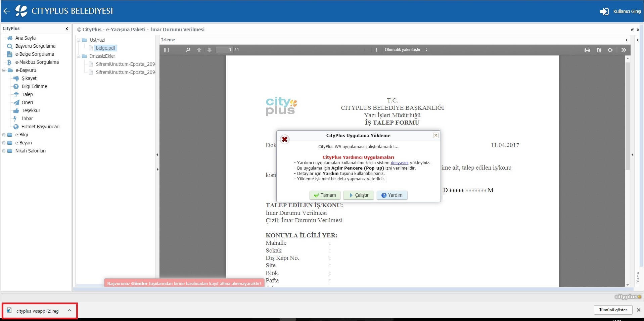The height and width of the screenshot is (321, 644).
Task: Download the PDF document
Action: pyautogui.click(x=599, y=50)
